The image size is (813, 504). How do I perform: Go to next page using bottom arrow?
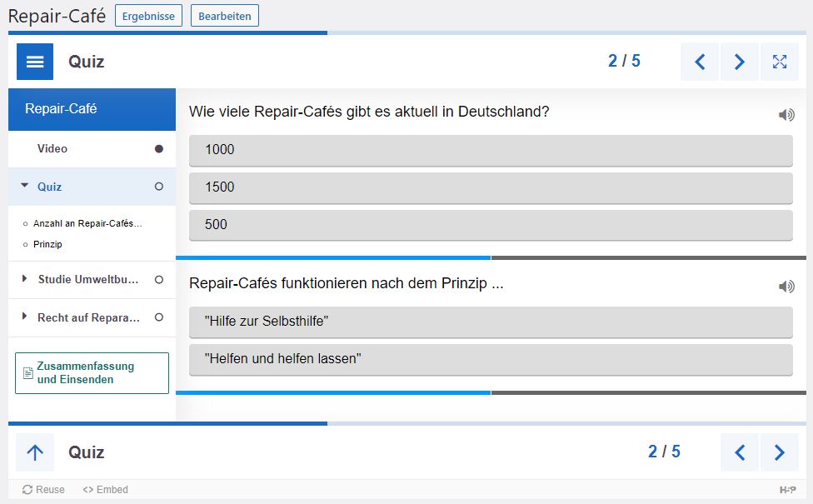780,452
